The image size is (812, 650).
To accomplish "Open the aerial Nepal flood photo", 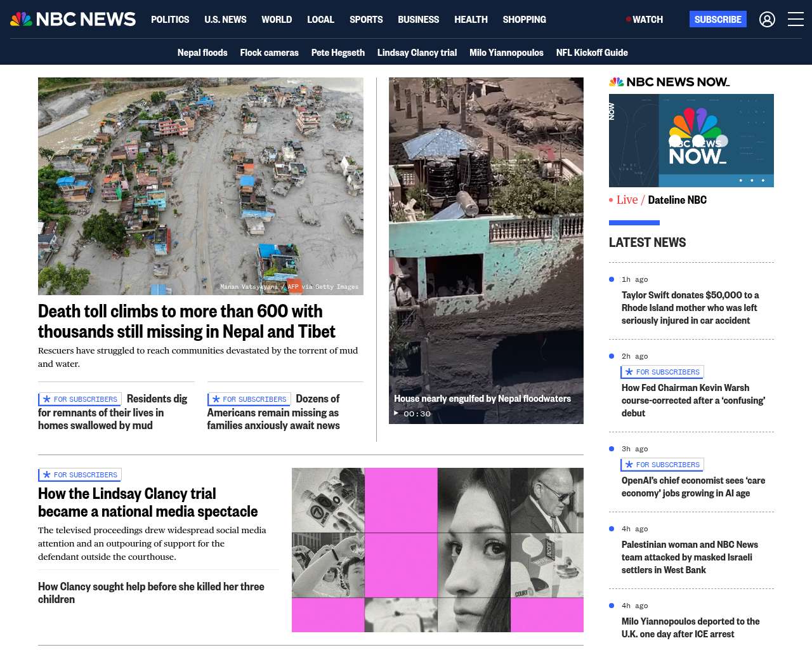I will tap(200, 186).
